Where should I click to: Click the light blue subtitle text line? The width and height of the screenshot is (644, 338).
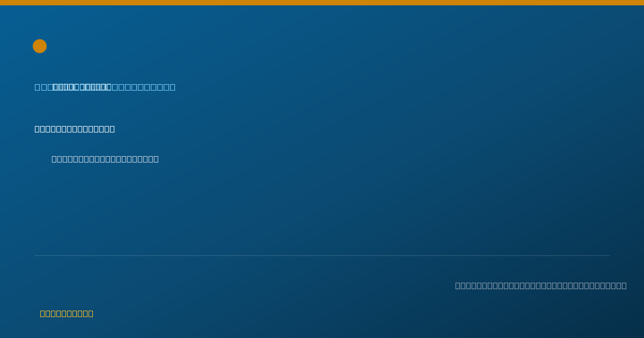click(x=105, y=87)
